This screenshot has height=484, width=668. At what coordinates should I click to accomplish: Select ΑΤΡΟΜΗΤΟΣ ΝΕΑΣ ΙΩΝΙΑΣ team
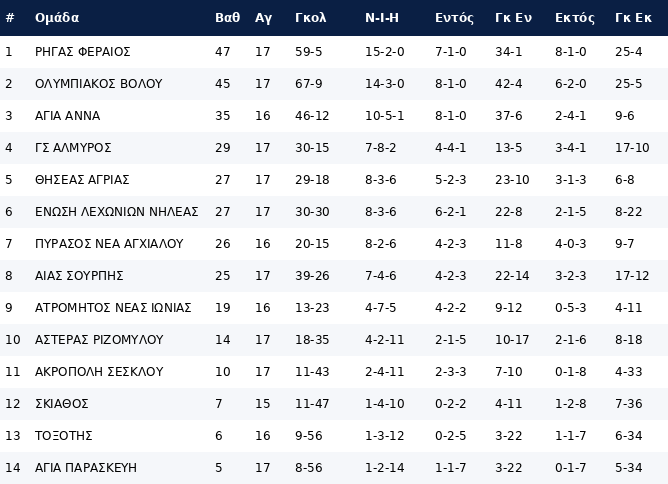pyautogui.click(x=113, y=308)
